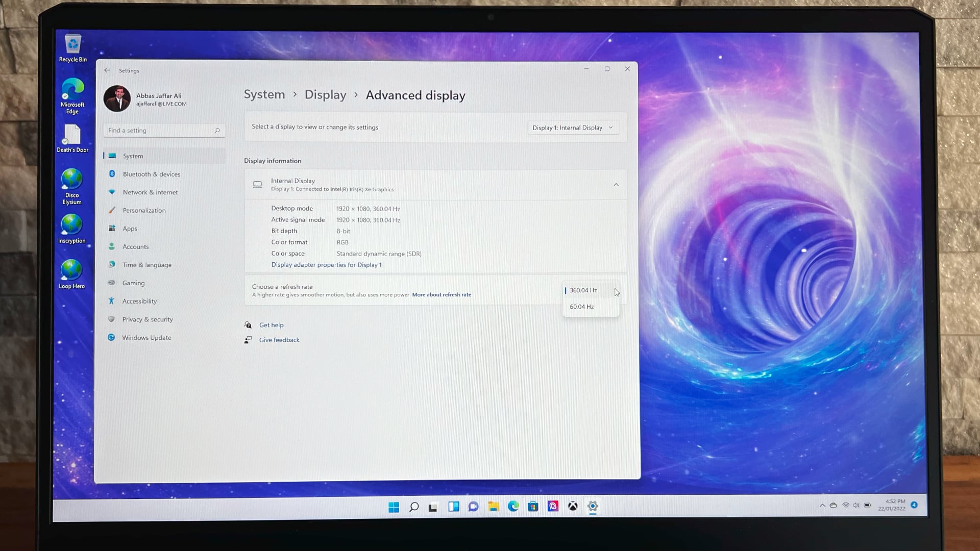This screenshot has height=551, width=980.
Task: Navigate to Bluetooth and devices
Action: pyautogui.click(x=152, y=173)
